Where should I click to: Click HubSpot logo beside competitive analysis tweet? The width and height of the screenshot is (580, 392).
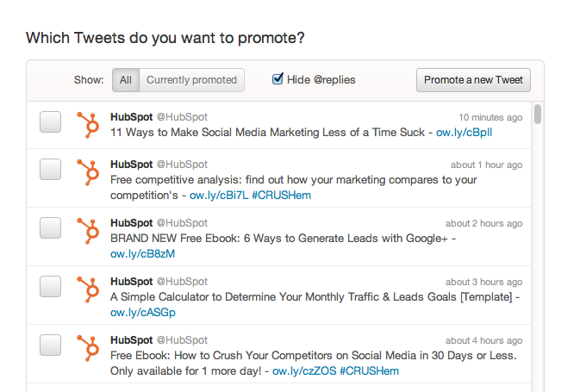(x=88, y=172)
